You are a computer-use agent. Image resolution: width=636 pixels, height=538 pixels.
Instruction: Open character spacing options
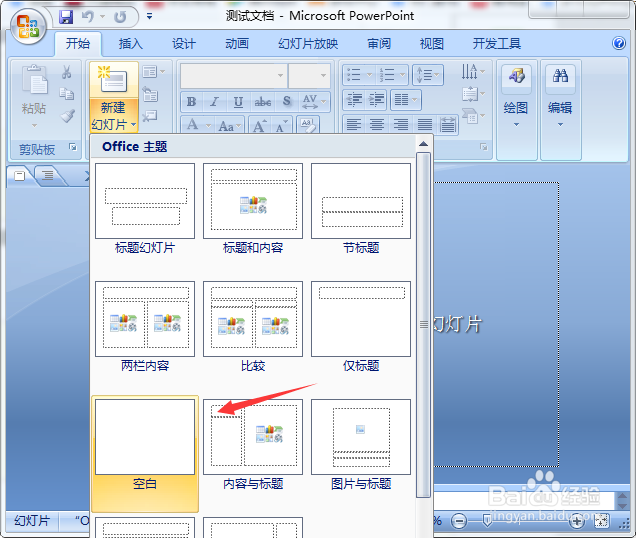point(314,101)
